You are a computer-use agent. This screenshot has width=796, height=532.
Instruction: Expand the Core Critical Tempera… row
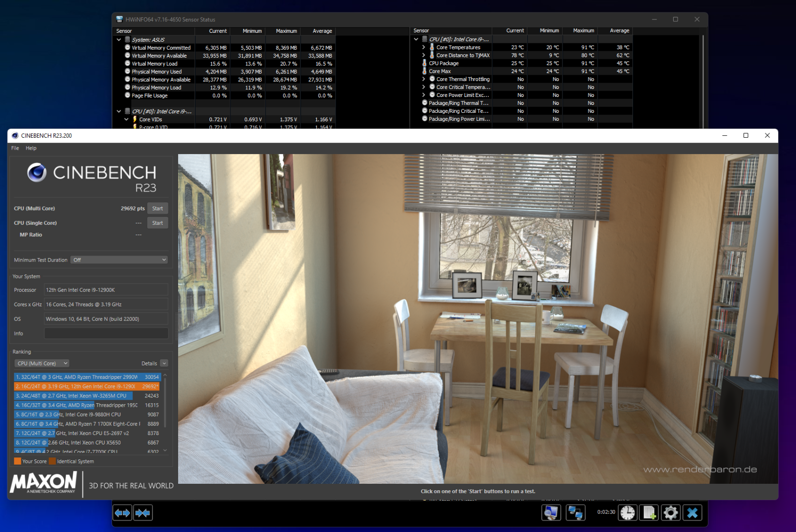[423, 87]
